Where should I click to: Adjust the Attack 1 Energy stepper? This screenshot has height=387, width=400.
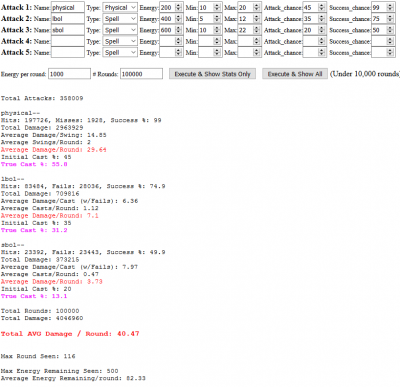pyautogui.click(x=179, y=7)
